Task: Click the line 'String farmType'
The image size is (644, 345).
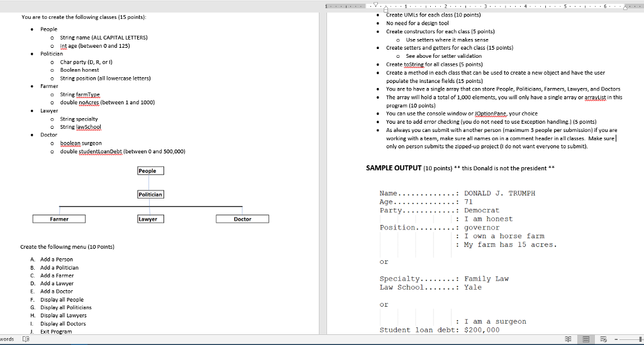Action: [x=80, y=94]
